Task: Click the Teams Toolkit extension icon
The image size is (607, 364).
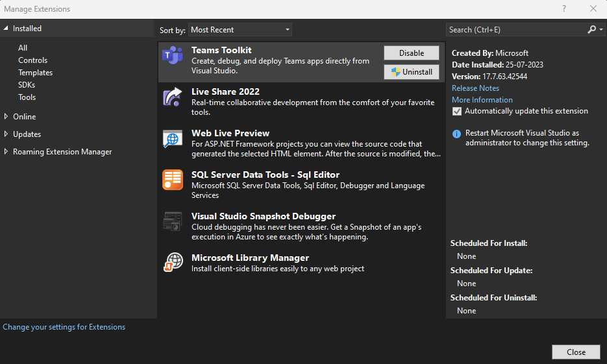Action: [173, 56]
